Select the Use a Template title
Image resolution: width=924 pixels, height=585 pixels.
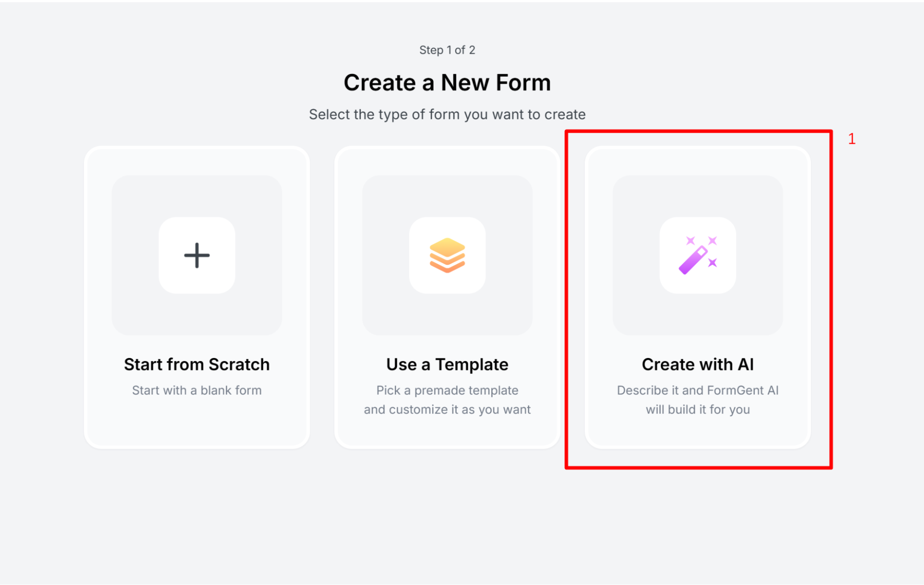coord(447,364)
